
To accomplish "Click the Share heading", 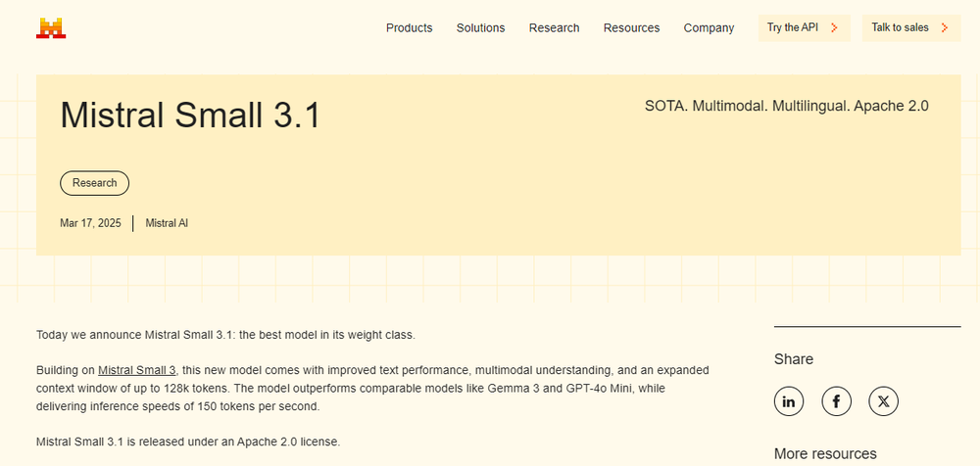I will [x=794, y=359].
